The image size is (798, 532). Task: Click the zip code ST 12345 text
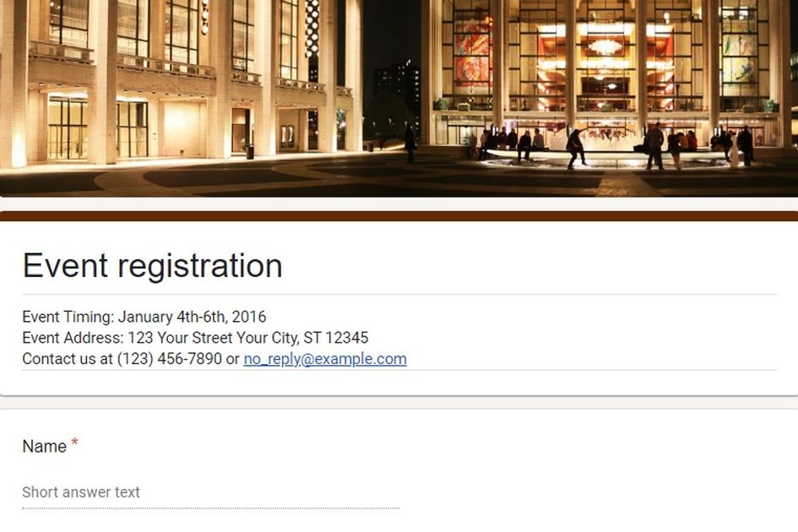pyautogui.click(x=336, y=338)
